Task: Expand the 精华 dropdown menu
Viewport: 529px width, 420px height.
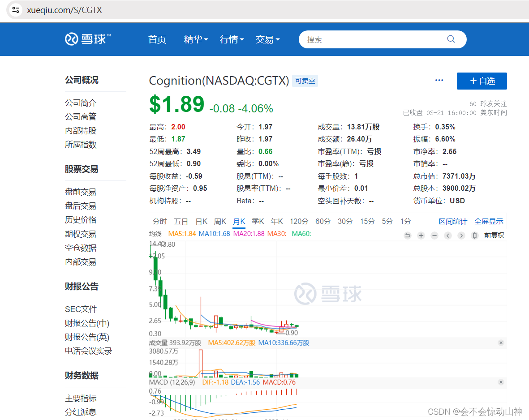Action: pyautogui.click(x=196, y=39)
